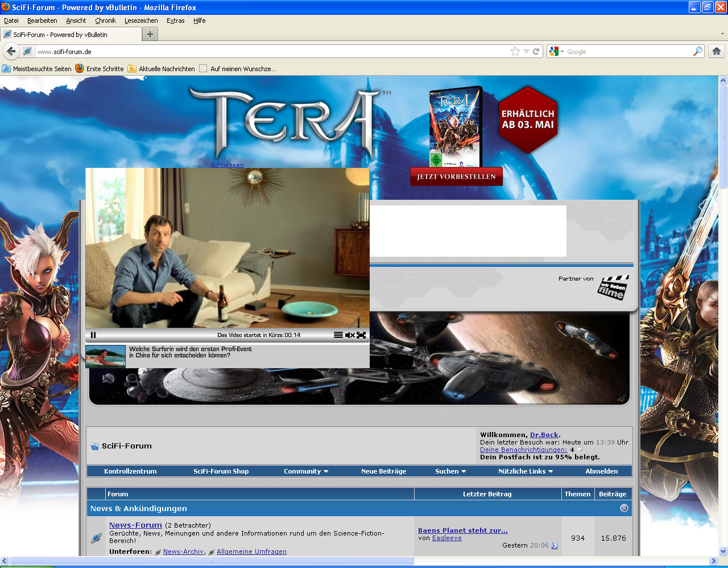Collapse the News & Ankündigungen category

click(624, 508)
